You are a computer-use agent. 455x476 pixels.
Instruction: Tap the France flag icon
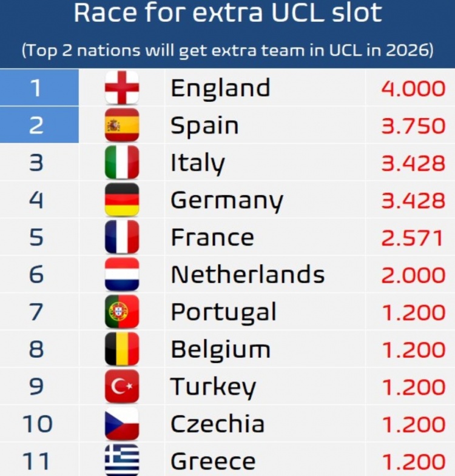point(122,237)
